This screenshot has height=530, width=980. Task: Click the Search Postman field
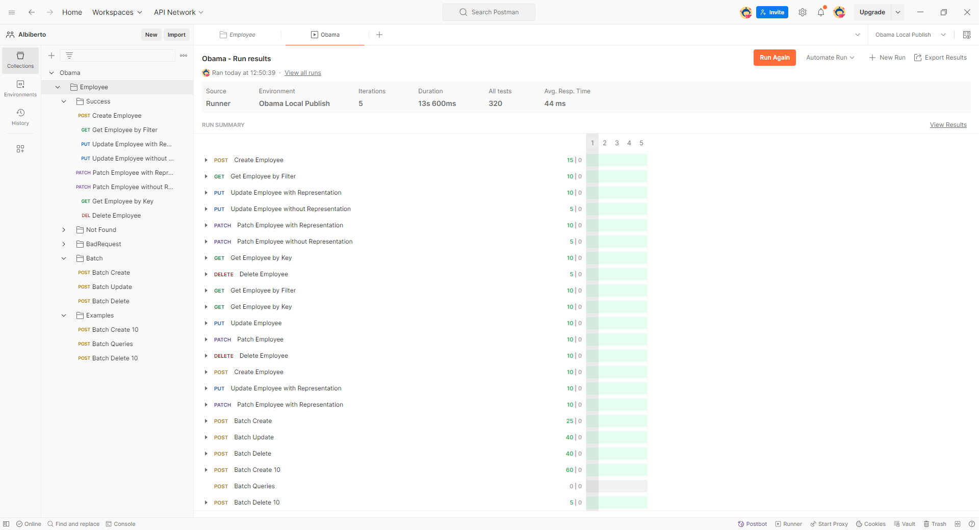click(489, 12)
